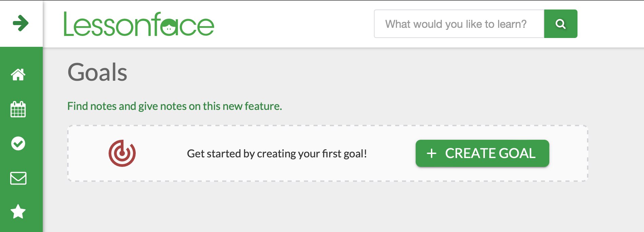The width and height of the screenshot is (644, 232).
Task: Open favorites via the star icon
Action: tap(18, 212)
